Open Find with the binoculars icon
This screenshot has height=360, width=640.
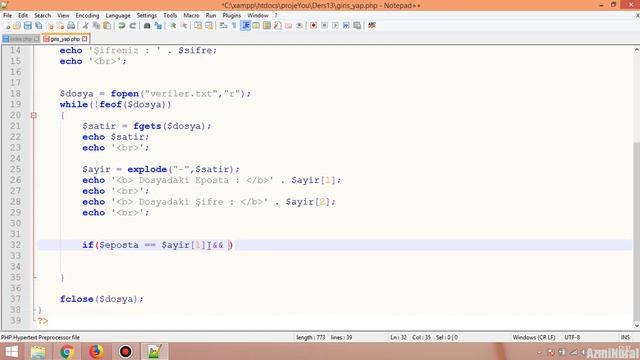point(147,26)
